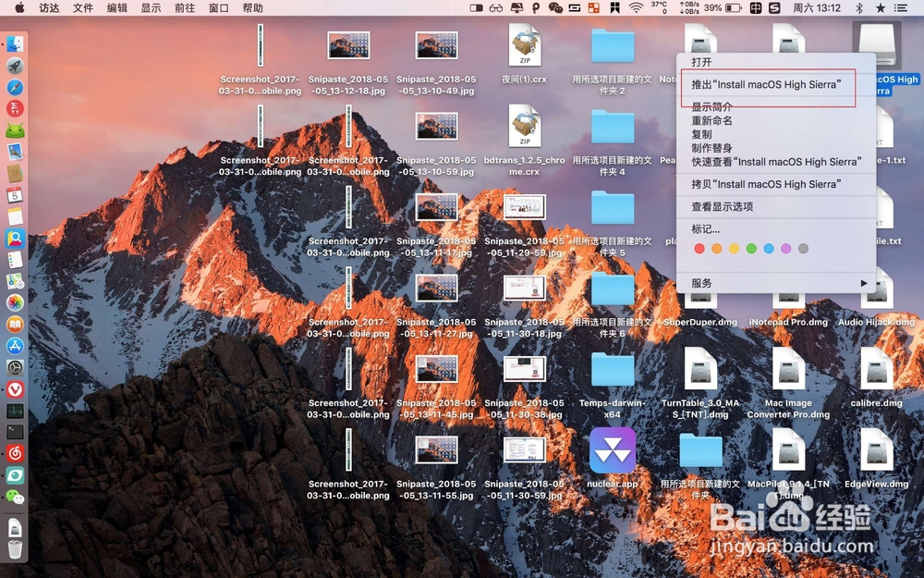Choose 制作替身 in context menu
924x578 pixels.
coord(775,148)
